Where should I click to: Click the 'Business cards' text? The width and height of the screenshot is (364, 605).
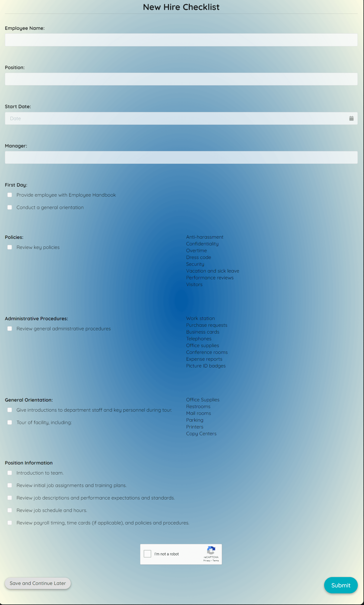[x=203, y=332]
